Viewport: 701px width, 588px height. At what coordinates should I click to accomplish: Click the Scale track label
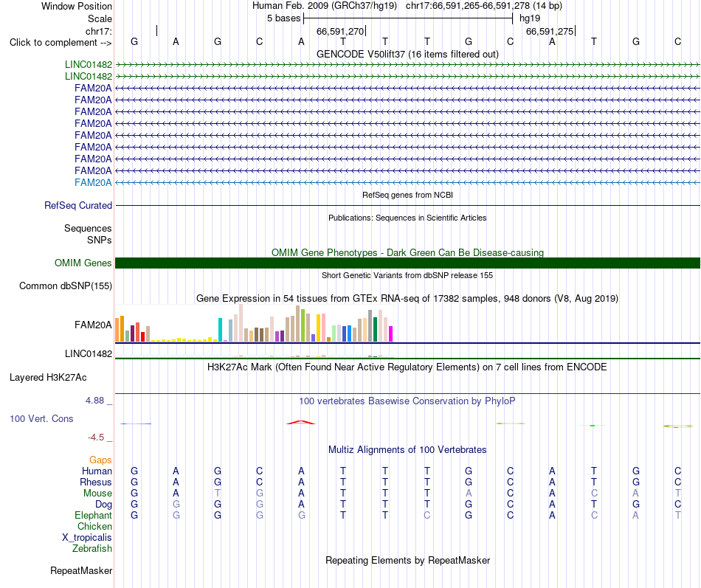[100, 18]
